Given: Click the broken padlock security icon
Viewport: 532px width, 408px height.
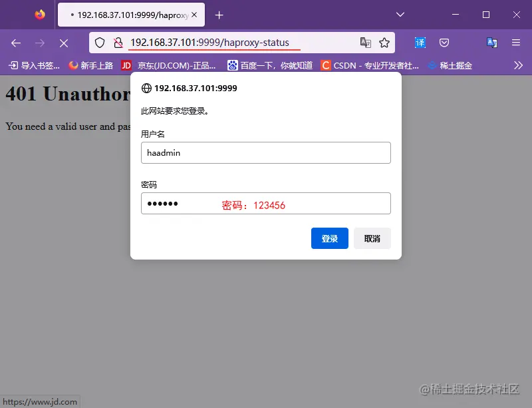Looking at the screenshot, I should coord(117,42).
